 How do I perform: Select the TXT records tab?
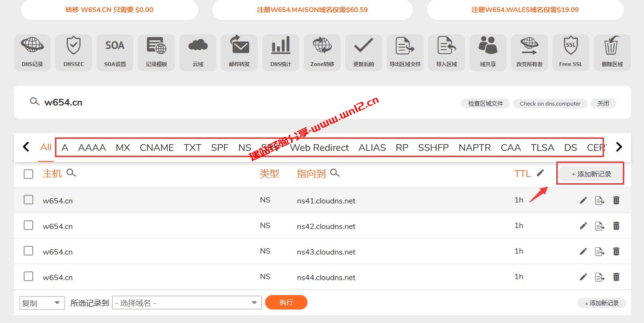tap(192, 148)
